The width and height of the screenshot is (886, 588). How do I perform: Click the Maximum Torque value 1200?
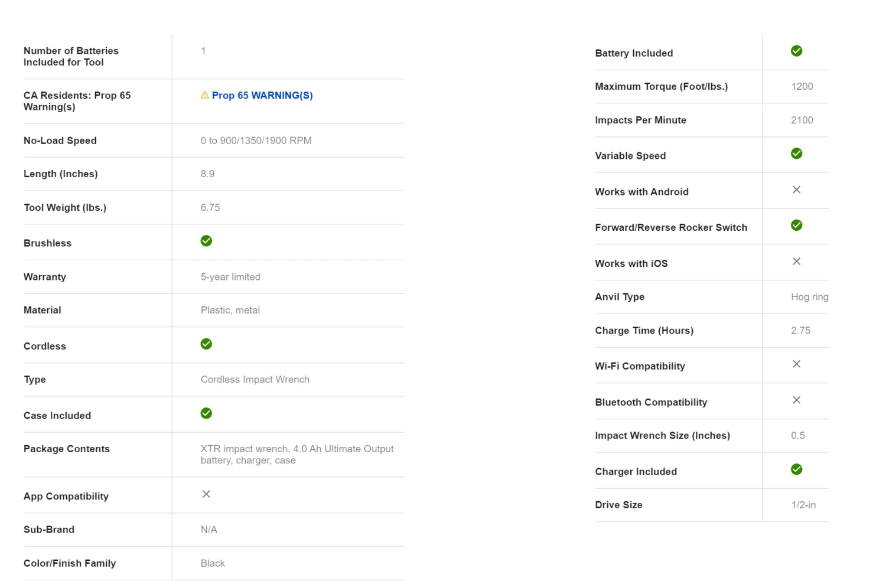pos(802,86)
